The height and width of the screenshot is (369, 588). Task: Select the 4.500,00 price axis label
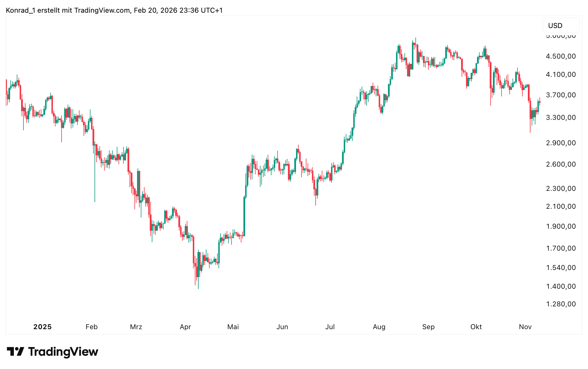[x=561, y=56]
